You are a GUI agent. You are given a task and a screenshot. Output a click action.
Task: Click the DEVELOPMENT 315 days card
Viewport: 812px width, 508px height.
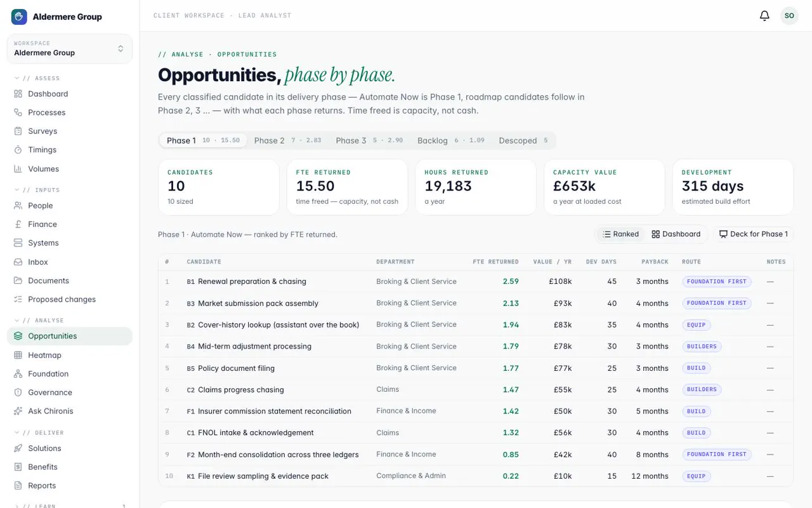[733, 187]
